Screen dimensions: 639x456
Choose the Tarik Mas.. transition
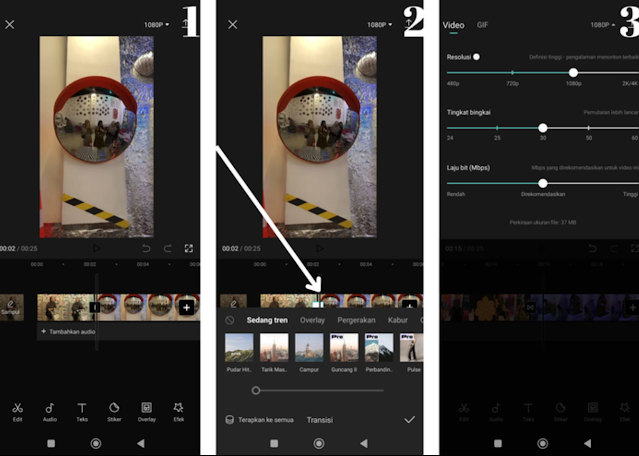pyautogui.click(x=274, y=352)
